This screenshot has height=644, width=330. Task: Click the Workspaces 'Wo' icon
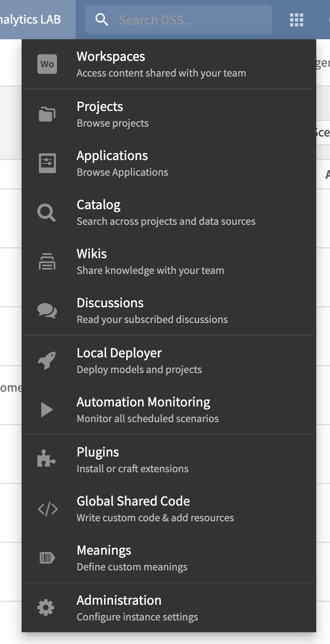click(47, 64)
